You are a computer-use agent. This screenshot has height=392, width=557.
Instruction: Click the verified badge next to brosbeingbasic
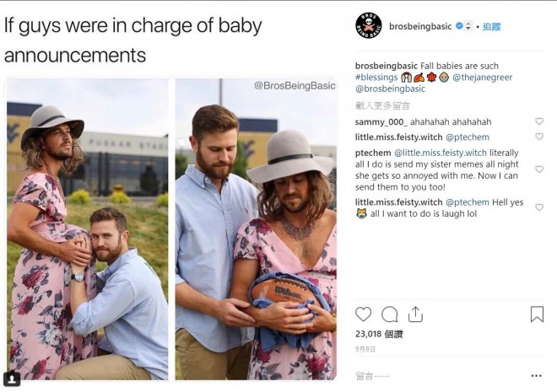pyautogui.click(x=459, y=26)
